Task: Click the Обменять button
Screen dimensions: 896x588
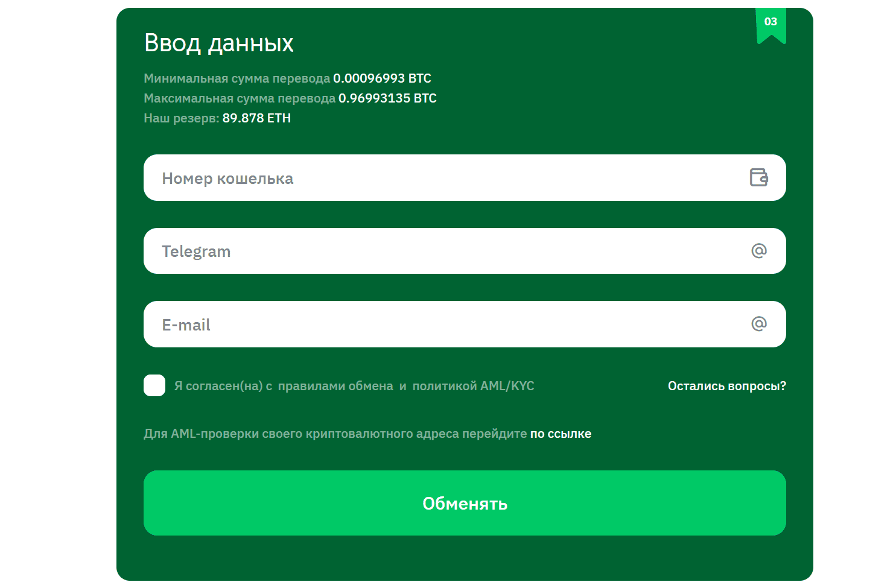Action: tap(465, 503)
